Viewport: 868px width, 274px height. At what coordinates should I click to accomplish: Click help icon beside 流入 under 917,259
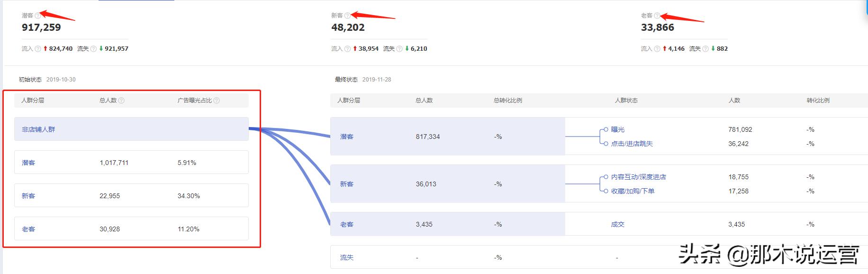click(x=38, y=49)
